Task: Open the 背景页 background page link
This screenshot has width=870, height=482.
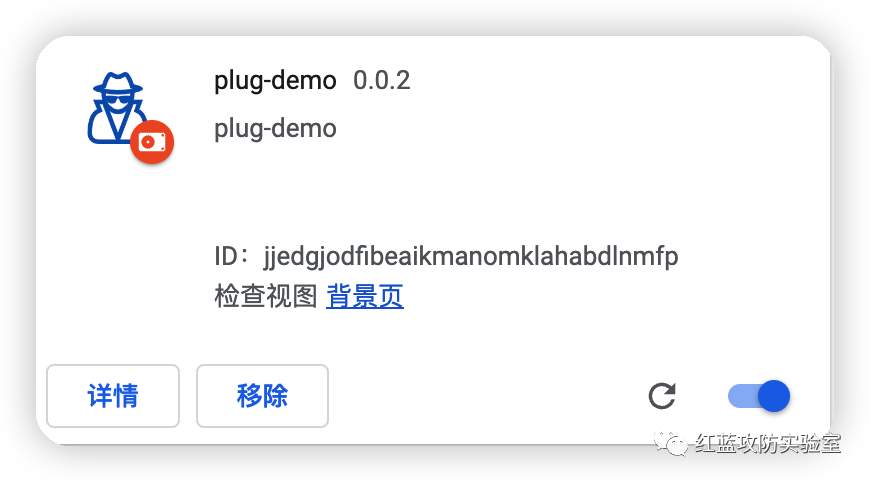Action: (x=365, y=296)
